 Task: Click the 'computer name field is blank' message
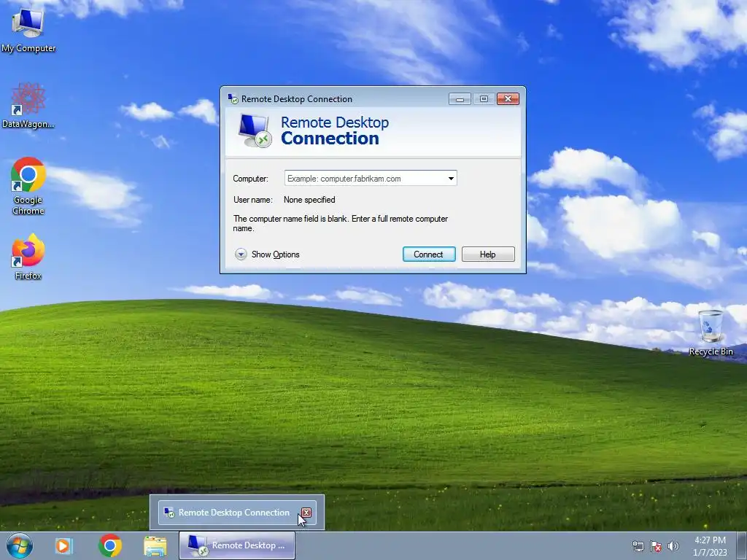(x=340, y=223)
